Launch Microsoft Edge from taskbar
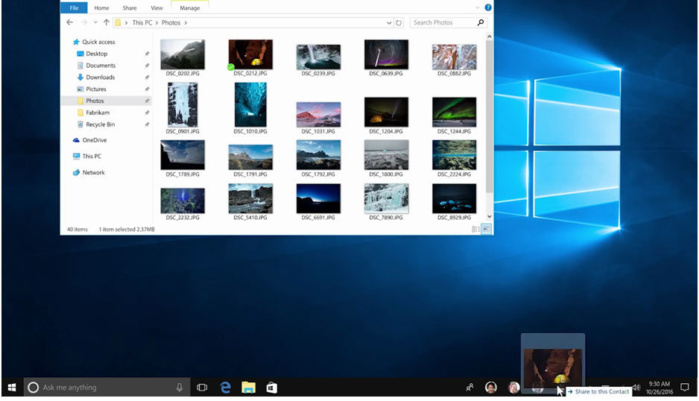 (x=226, y=388)
